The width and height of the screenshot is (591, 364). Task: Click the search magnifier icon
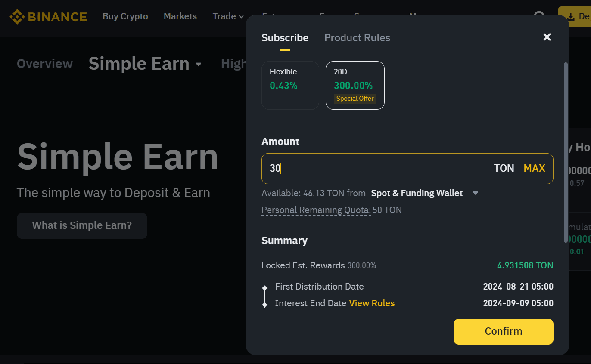click(x=539, y=15)
